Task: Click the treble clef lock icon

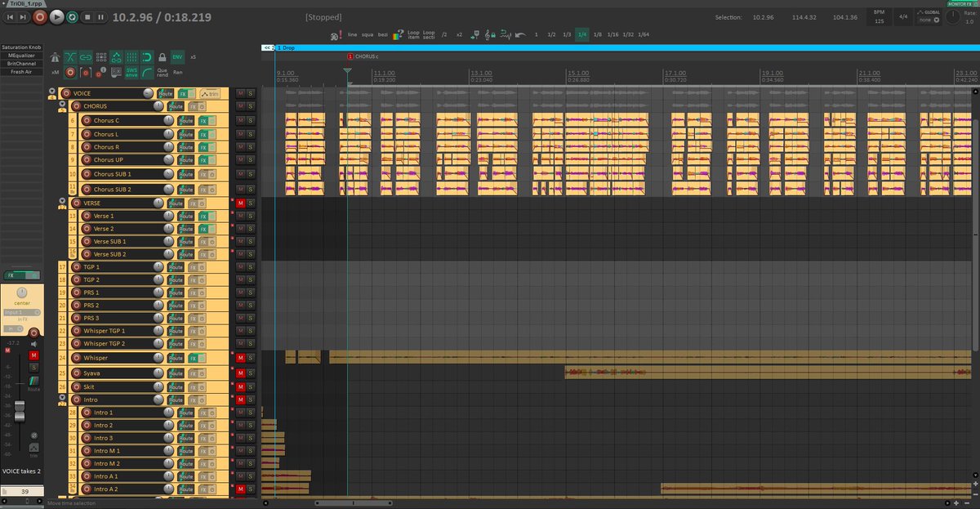Action: click(490, 35)
